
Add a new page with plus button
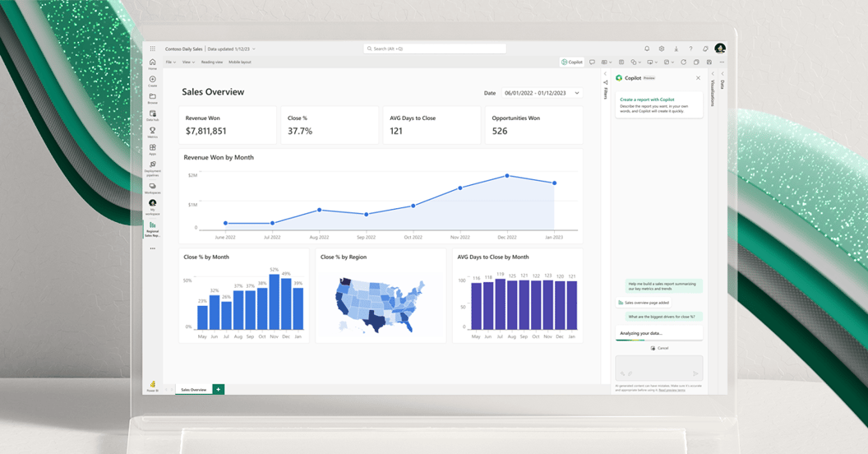(218, 389)
